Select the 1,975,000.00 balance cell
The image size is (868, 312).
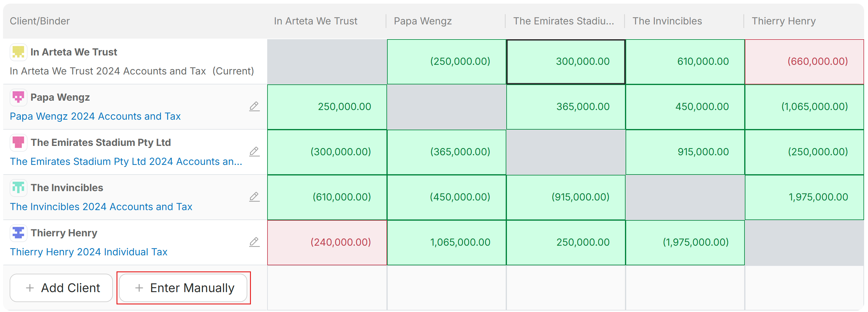pos(804,197)
